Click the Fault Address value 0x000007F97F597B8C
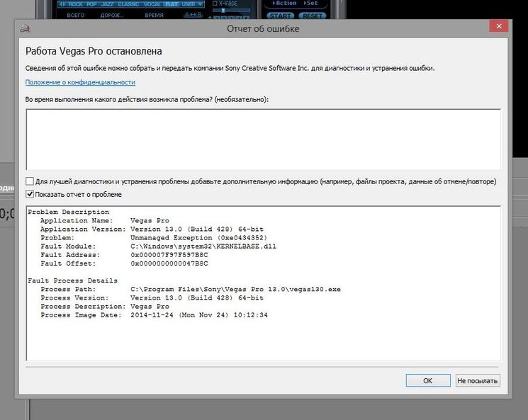The height and width of the screenshot is (420, 528). (169, 255)
